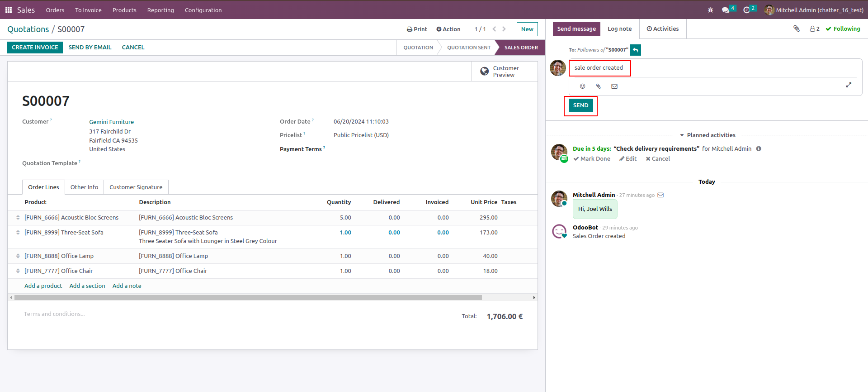This screenshot has height=392, width=868.
Task: Click the horizontal scrollbar under order lines
Action: (248, 298)
